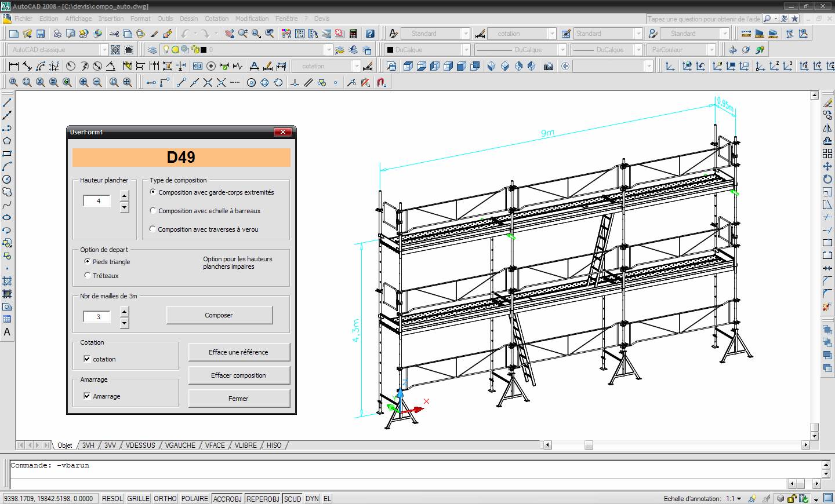Select the Line drawing tool
Viewport: 835px width, 504px height.
click(7, 103)
